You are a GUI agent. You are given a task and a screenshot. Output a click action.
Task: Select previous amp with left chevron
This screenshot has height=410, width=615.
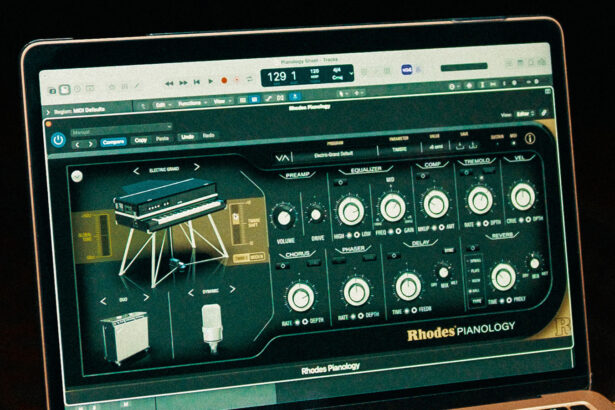[103, 301]
